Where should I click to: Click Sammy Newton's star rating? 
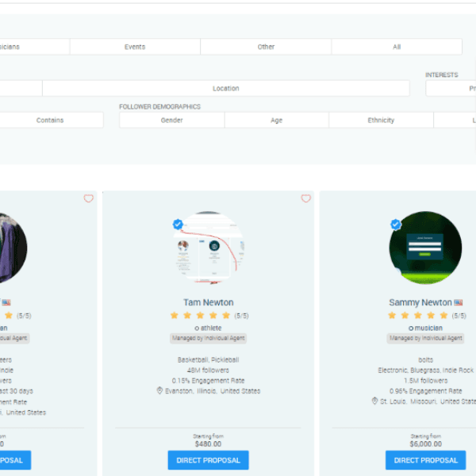click(420, 315)
